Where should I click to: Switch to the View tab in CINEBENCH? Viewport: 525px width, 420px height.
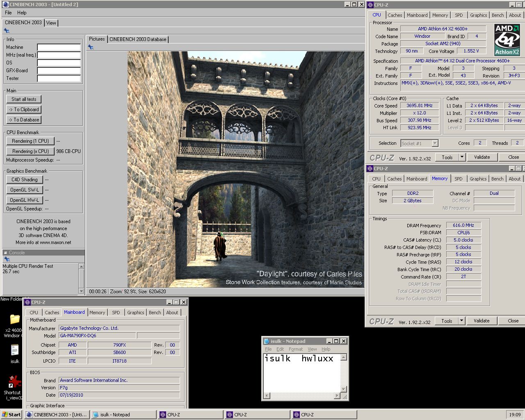[x=51, y=23]
